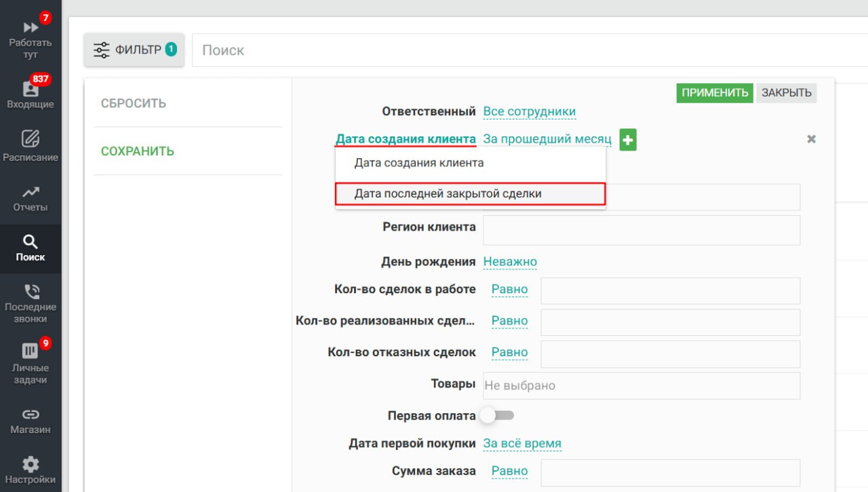The width and height of the screenshot is (868, 492).
Task: Open Настройки gear icon
Action: click(x=31, y=465)
